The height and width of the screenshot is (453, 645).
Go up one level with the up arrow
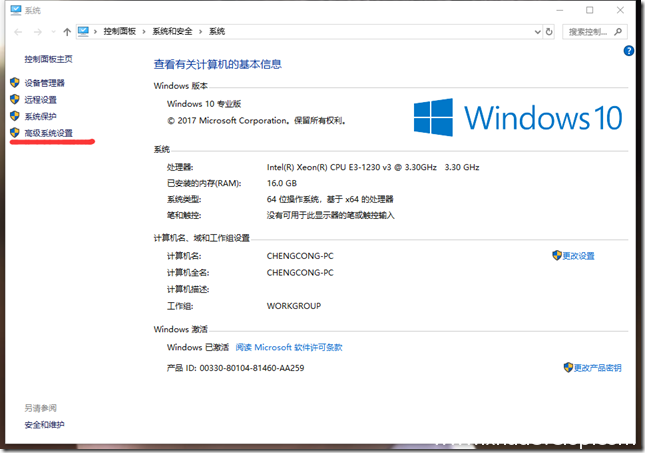(66, 32)
